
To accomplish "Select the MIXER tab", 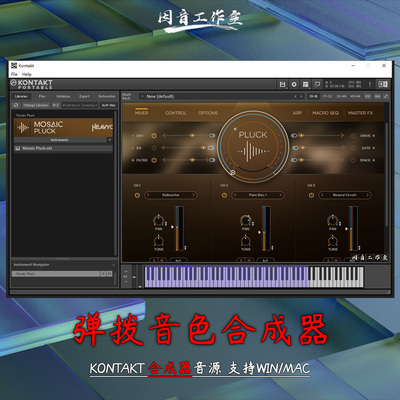I will point(141,113).
